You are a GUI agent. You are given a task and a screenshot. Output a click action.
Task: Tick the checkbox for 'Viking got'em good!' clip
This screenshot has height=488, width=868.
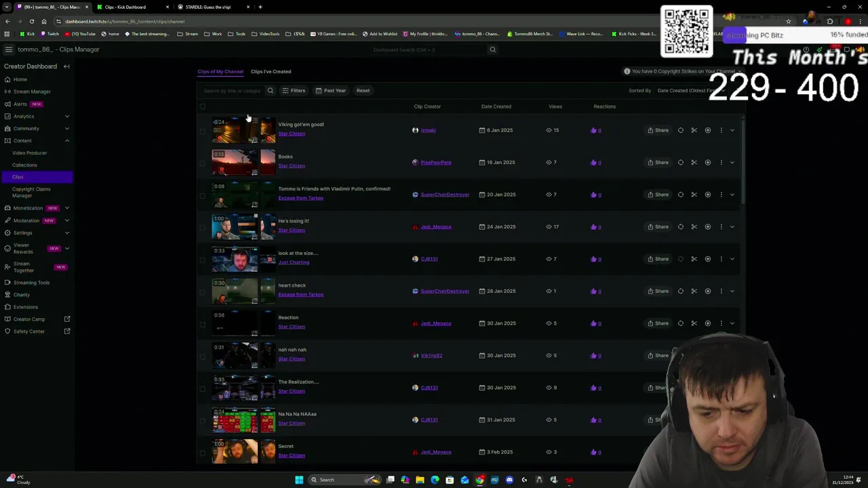click(x=202, y=131)
